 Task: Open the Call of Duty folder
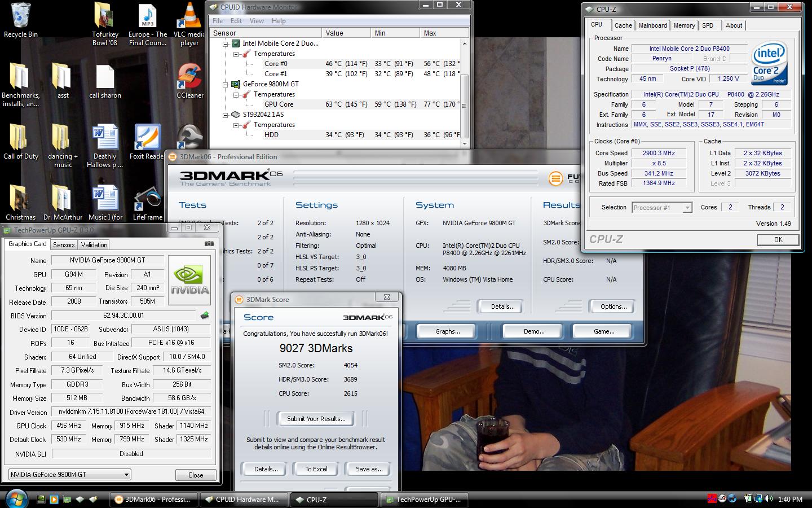click(20, 142)
